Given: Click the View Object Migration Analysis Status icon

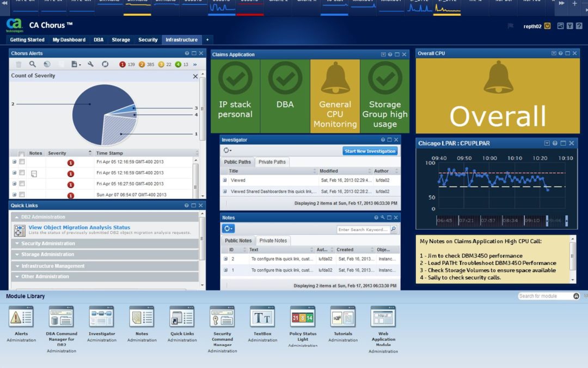Looking at the screenshot, I should [20, 230].
